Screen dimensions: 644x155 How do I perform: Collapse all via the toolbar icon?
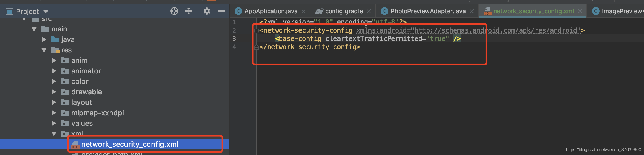(189, 11)
